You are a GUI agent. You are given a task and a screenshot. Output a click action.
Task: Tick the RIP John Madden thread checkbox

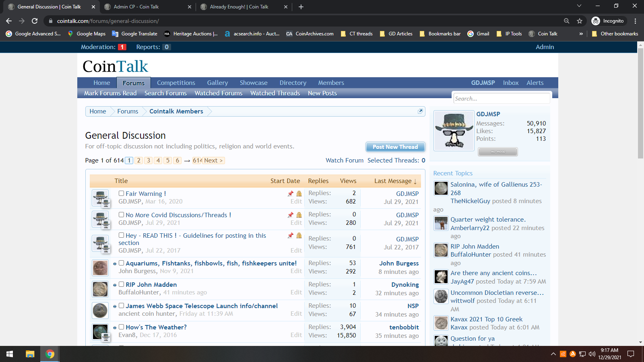pyautogui.click(x=121, y=284)
